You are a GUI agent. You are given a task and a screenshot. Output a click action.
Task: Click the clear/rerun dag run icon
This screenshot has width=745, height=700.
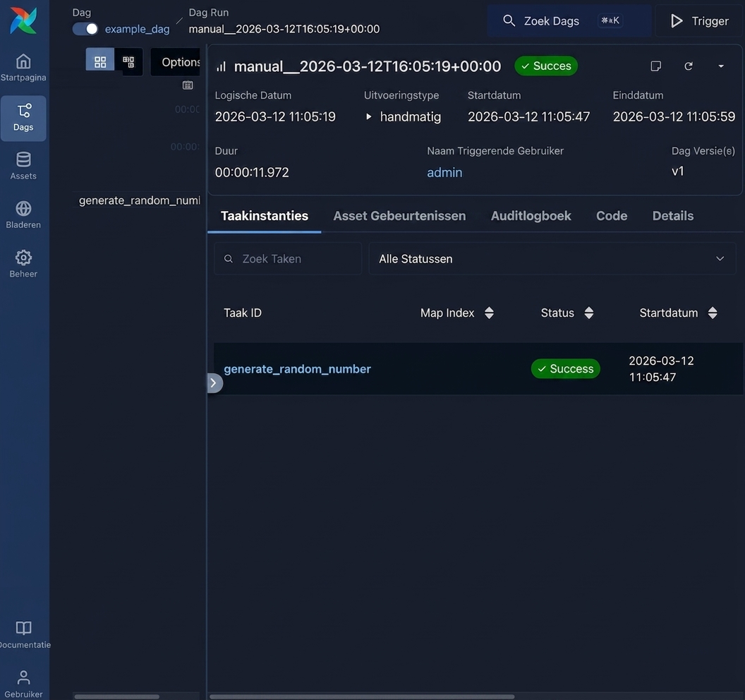point(688,66)
